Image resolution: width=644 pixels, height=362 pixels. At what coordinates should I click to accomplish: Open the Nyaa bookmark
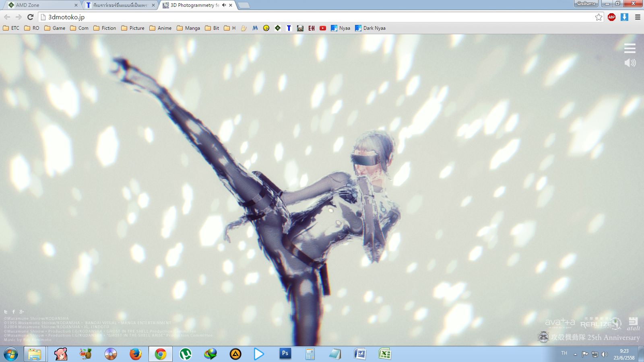tap(341, 28)
